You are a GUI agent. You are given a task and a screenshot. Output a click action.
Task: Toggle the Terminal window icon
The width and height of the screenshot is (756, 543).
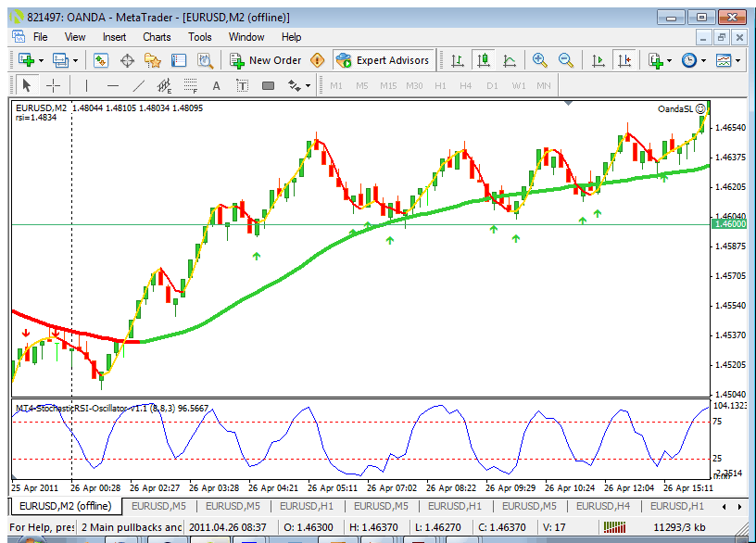point(179,60)
